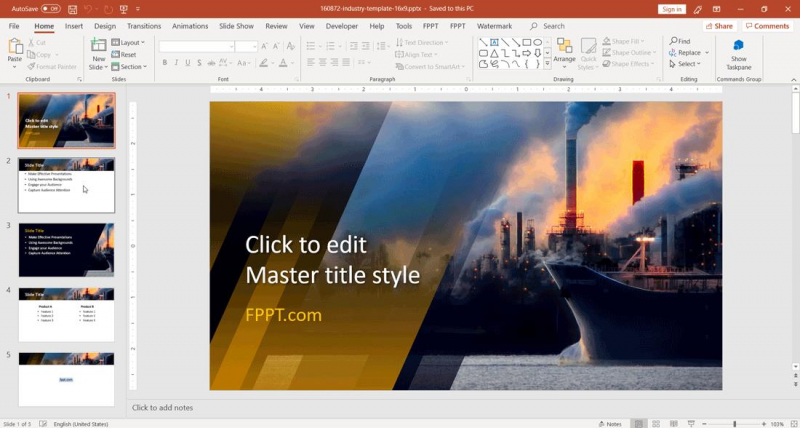The width and height of the screenshot is (800, 428).
Task: Toggle Italic formatting
Action: tap(176, 63)
